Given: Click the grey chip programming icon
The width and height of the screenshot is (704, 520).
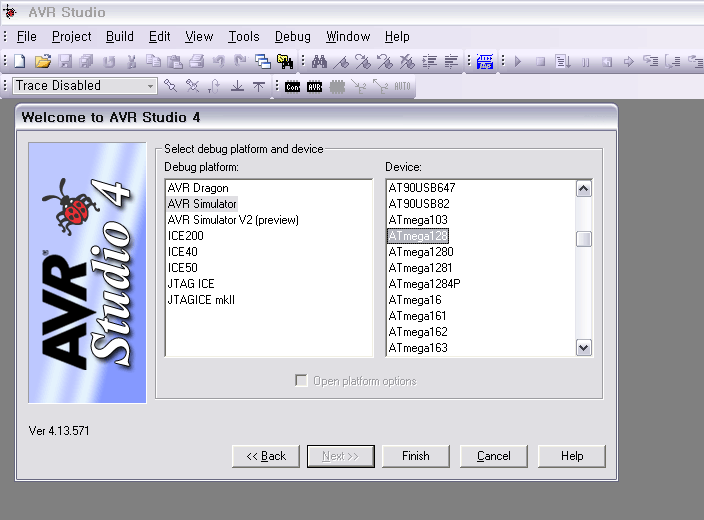Looking at the screenshot, I should pos(337,86).
